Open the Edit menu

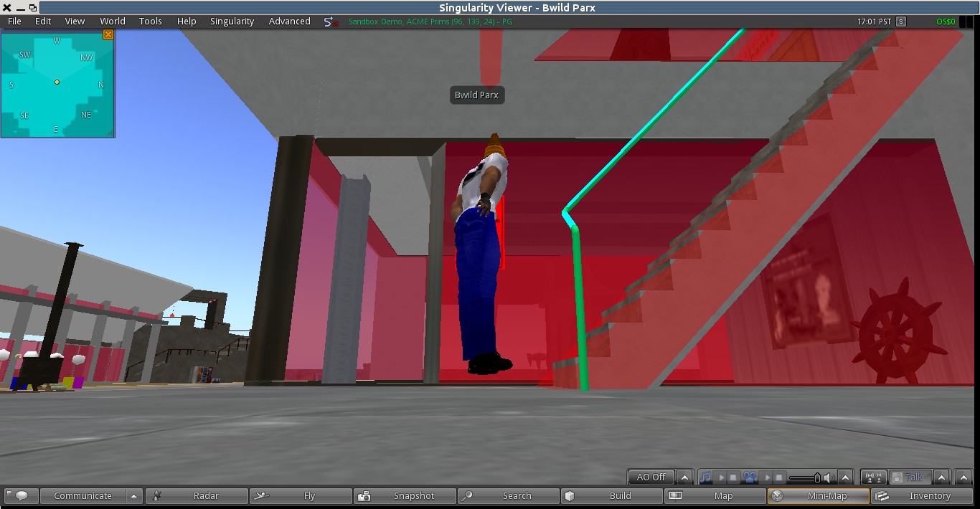[43, 21]
